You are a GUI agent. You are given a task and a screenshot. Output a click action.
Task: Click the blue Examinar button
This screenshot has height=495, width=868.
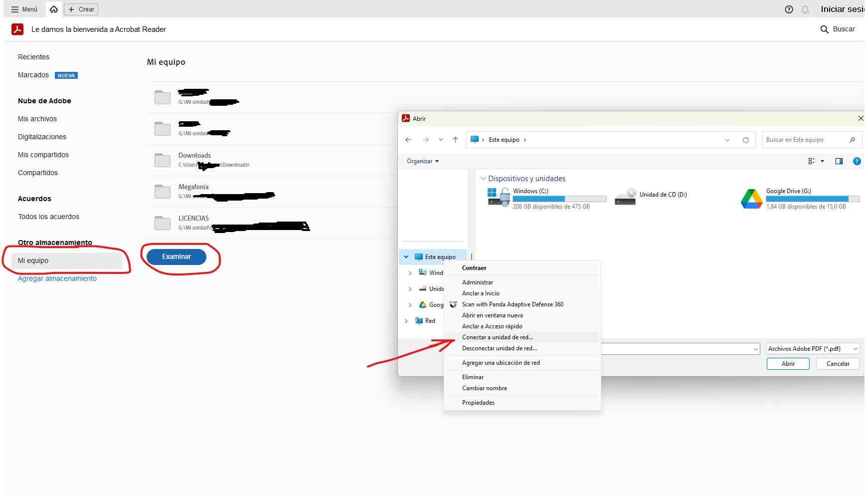tap(176, 256)
